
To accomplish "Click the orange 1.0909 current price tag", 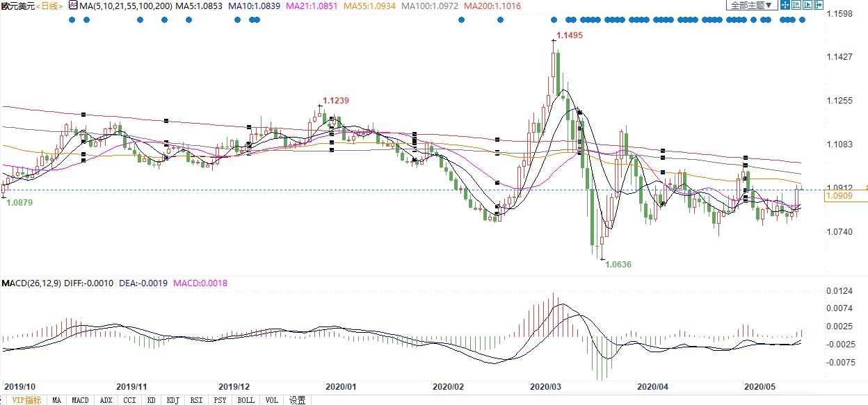I will 844,197.
